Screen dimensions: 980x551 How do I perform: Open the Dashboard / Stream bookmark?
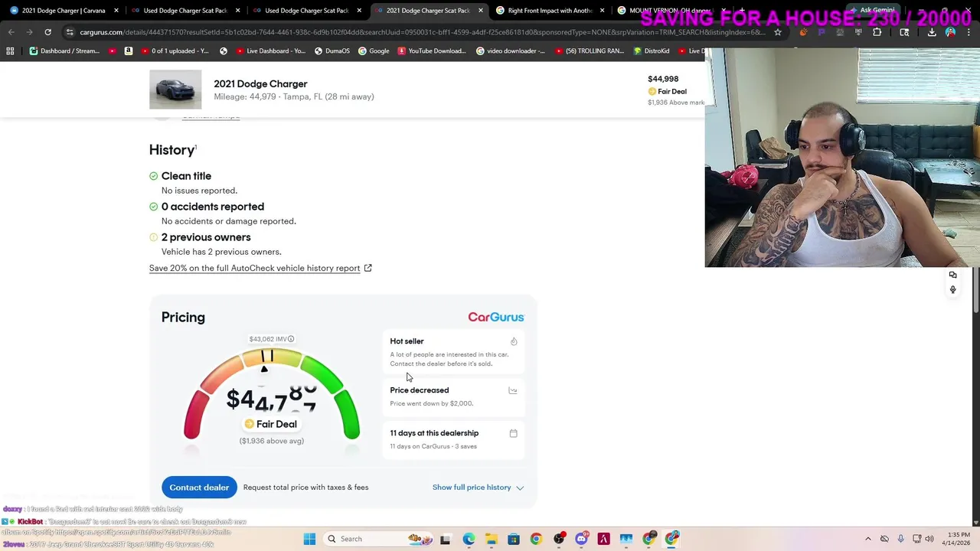(x=64, y=51)
